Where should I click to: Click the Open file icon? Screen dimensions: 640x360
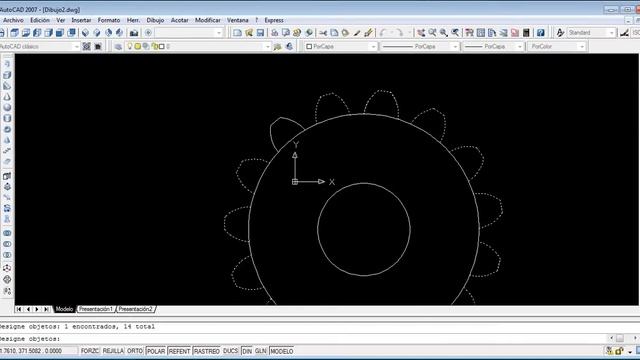click(x=249, y=33)
